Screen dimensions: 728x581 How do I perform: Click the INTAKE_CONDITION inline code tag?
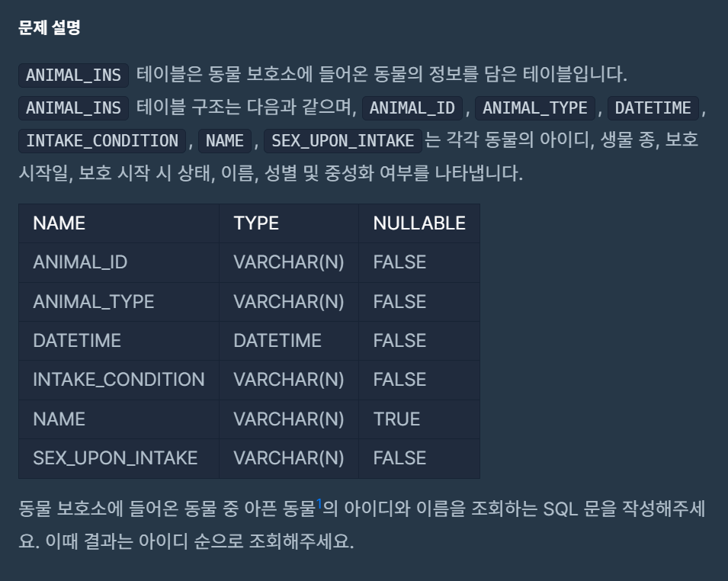coord(102,141)
